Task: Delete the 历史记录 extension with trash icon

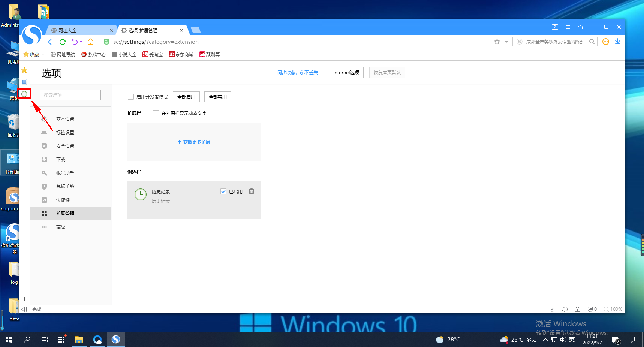Action: pyautogui.click(x=252, y=191)
